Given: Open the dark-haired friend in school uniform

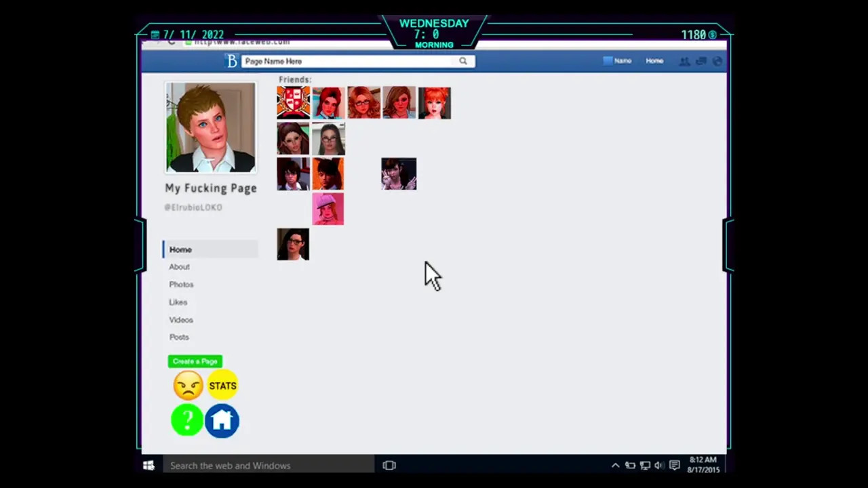Looking at the screenshot, I should click(293, 174).
